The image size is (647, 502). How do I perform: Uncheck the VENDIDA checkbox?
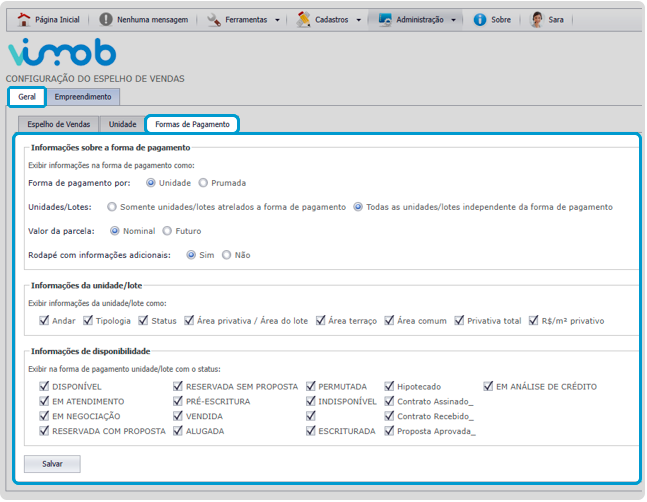point(178,416)
